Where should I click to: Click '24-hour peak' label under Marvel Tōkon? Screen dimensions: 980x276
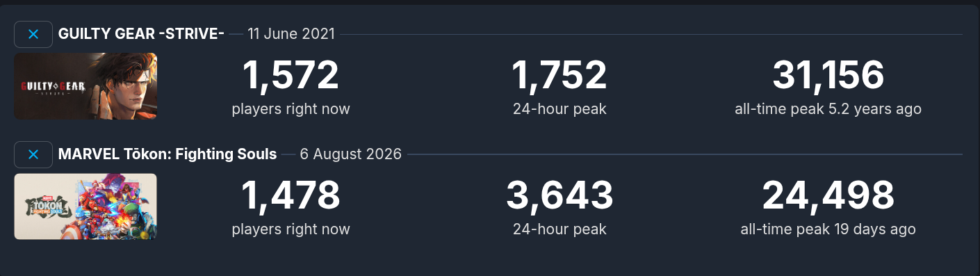tap(560, 229)
